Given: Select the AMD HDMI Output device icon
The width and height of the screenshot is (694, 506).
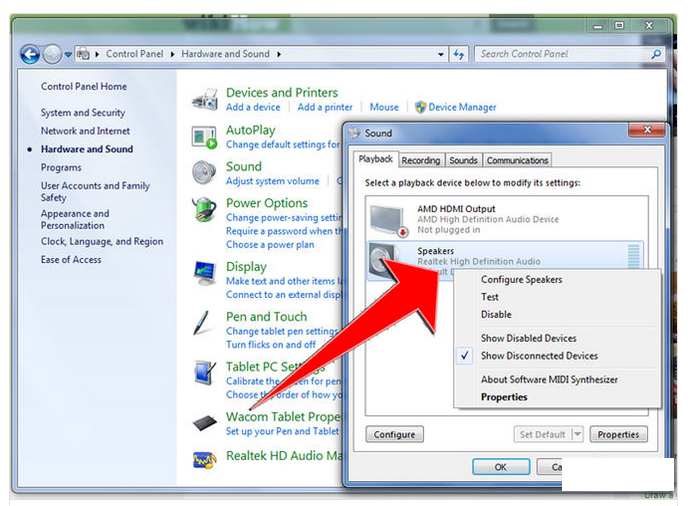Looking at the screenshot, I should click(387, 219).
